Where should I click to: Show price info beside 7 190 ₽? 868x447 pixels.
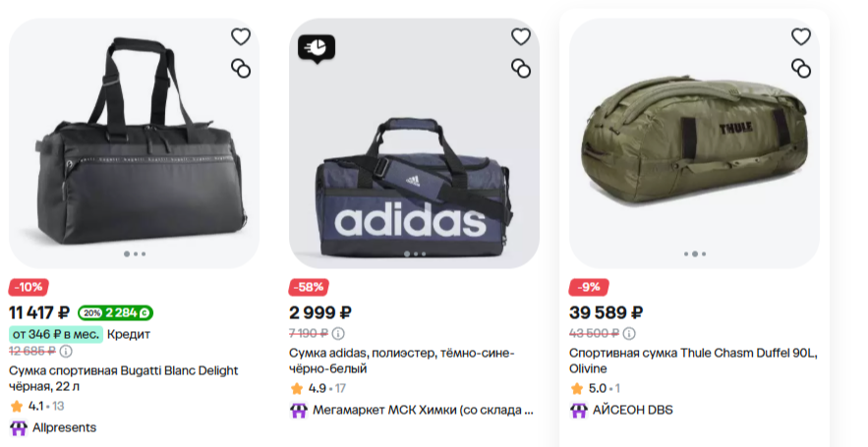point(339,334)
